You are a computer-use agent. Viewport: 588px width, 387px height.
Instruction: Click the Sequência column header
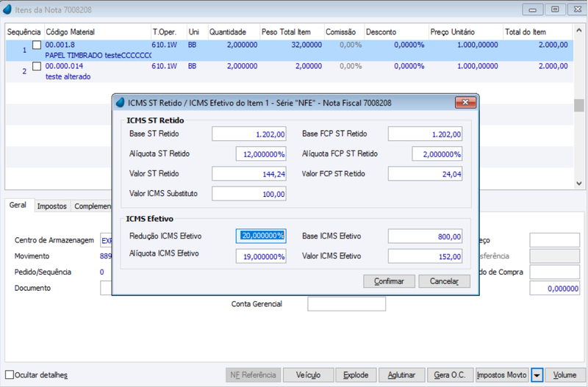tap(24, 32)
